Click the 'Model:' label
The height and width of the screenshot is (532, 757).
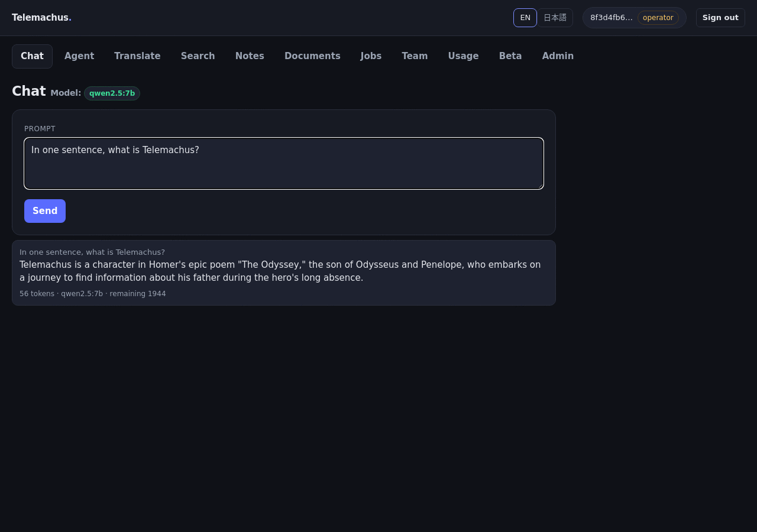click(x=66, y=93)
